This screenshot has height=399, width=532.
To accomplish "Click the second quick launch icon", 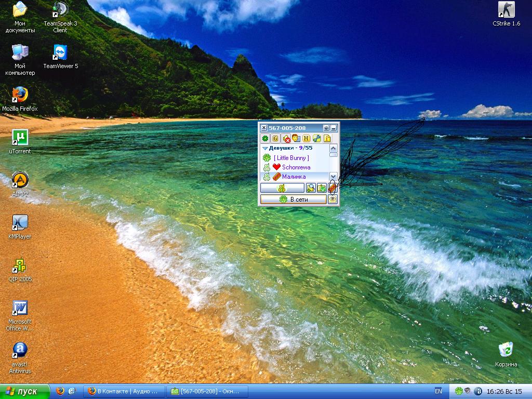I will pyautogui.click(x=72, y=391).
